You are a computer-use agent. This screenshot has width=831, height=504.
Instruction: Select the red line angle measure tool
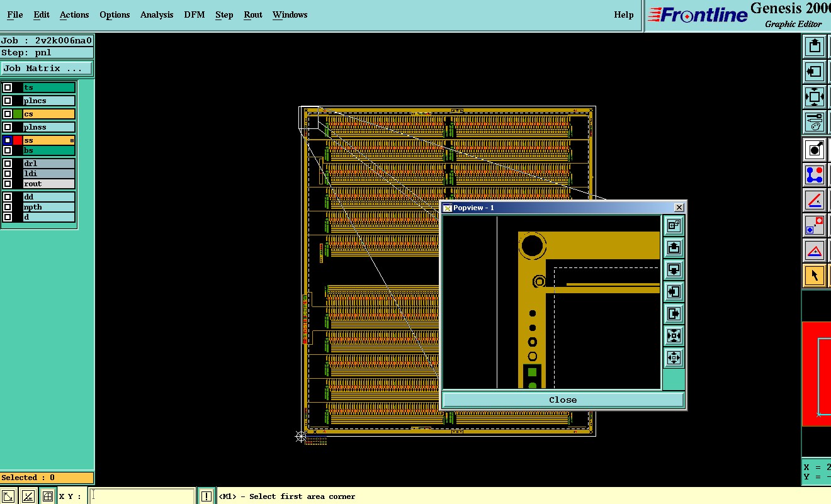pyautogui.click(x=815, y=200)
